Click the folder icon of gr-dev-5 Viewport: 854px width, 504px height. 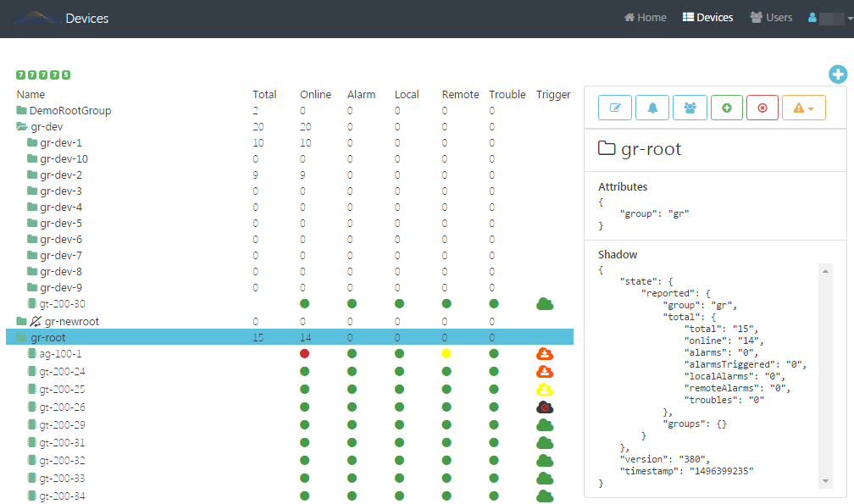tap(32, 223)
